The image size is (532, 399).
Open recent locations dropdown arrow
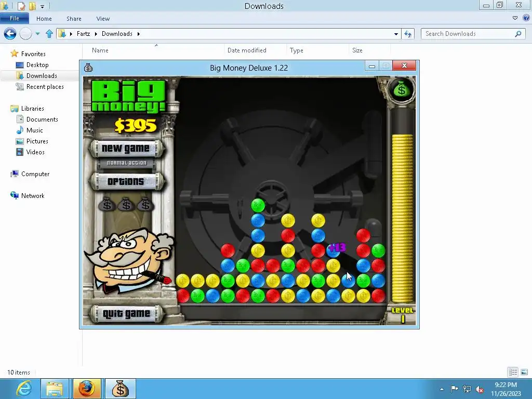37,34
